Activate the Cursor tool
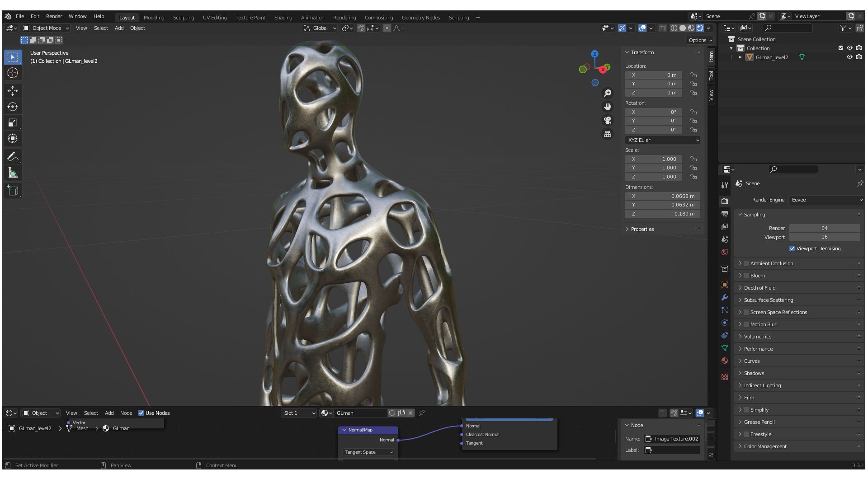Screen dimensions: 868x488 click(x=13, y=73)
